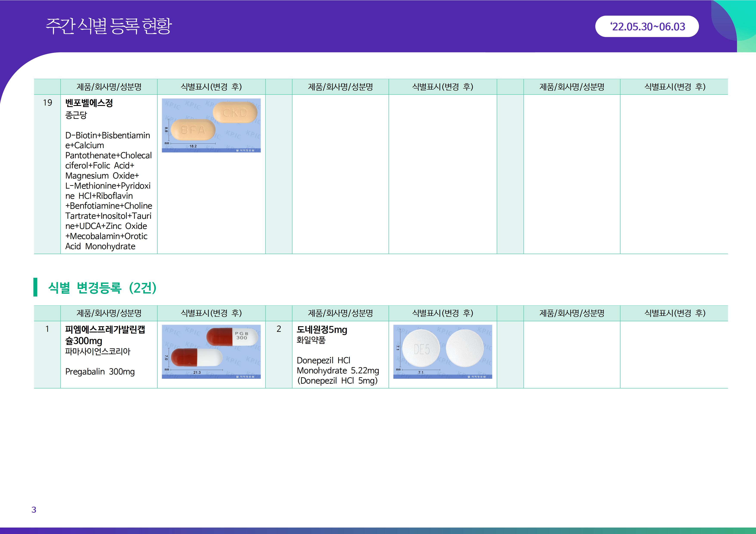Click the red-white capsule without imprint
756x534 pixels.
(x=197, y=357)
